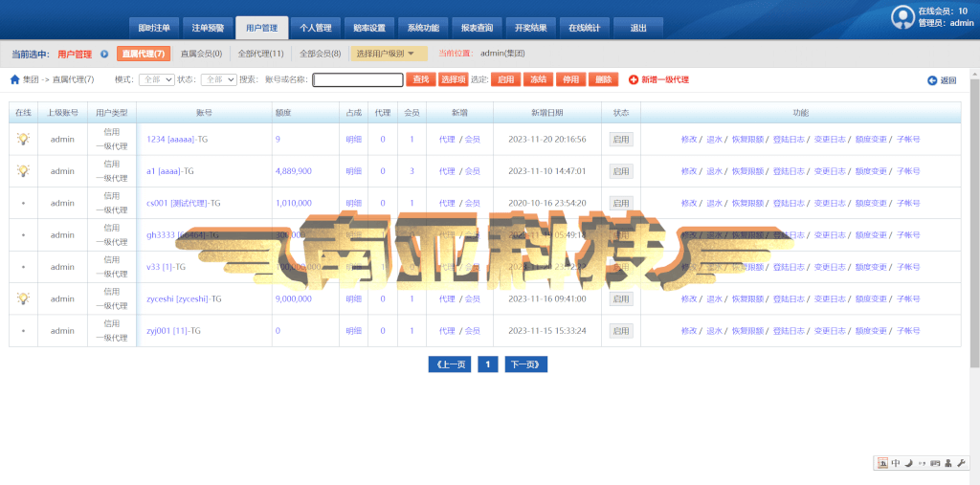Focus the 账号或名称 search input field

(x=358, y=80)
